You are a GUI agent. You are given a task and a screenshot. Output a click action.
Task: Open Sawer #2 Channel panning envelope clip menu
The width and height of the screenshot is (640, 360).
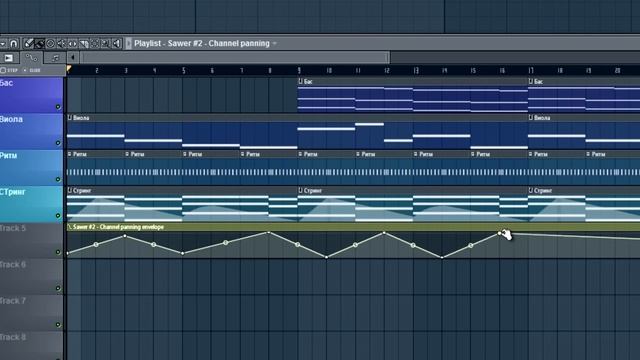[x=69, y=227]
